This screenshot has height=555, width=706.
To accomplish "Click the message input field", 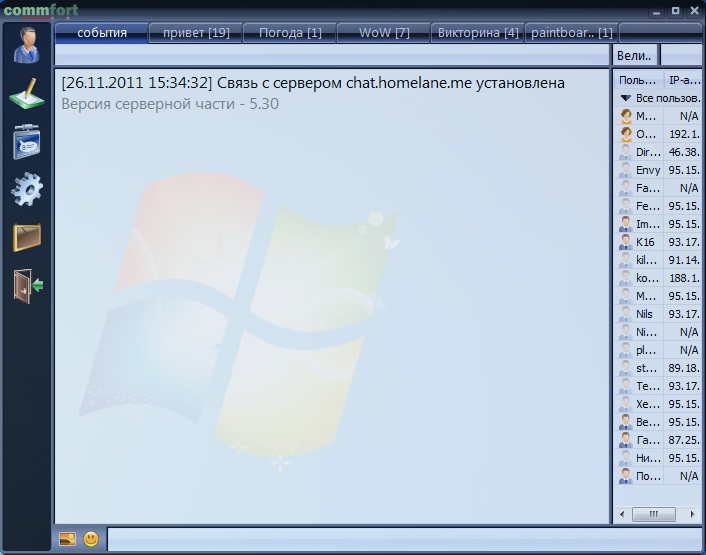I will [x=400, y=539].
